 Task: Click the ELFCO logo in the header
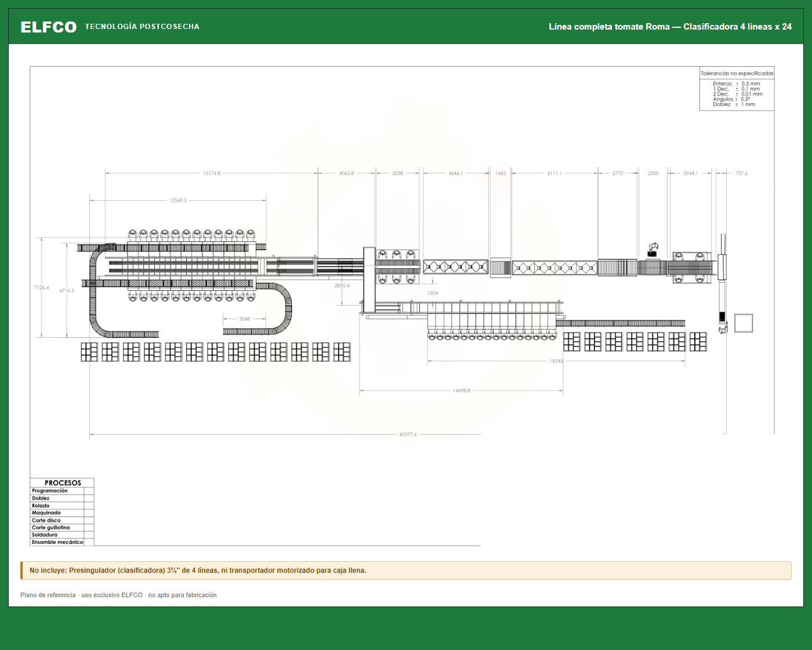click(x=49, y=27)
